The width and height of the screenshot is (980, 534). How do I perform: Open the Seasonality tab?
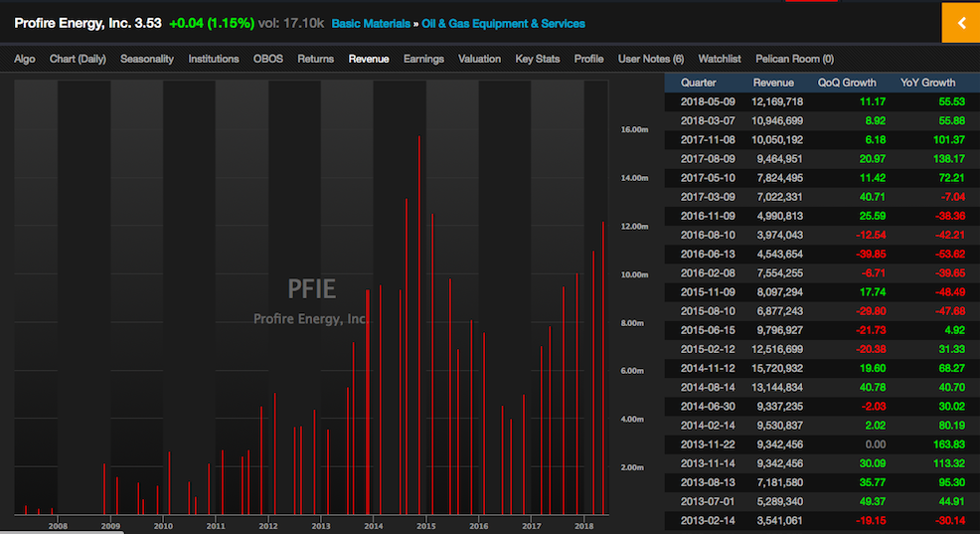[x=147, y=59]
